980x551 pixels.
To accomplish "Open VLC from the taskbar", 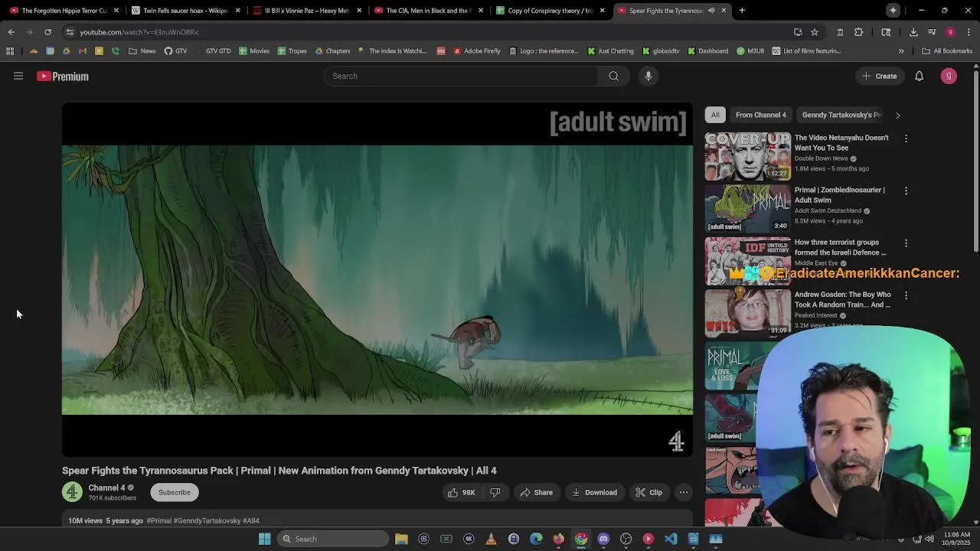I will point(491,539).
